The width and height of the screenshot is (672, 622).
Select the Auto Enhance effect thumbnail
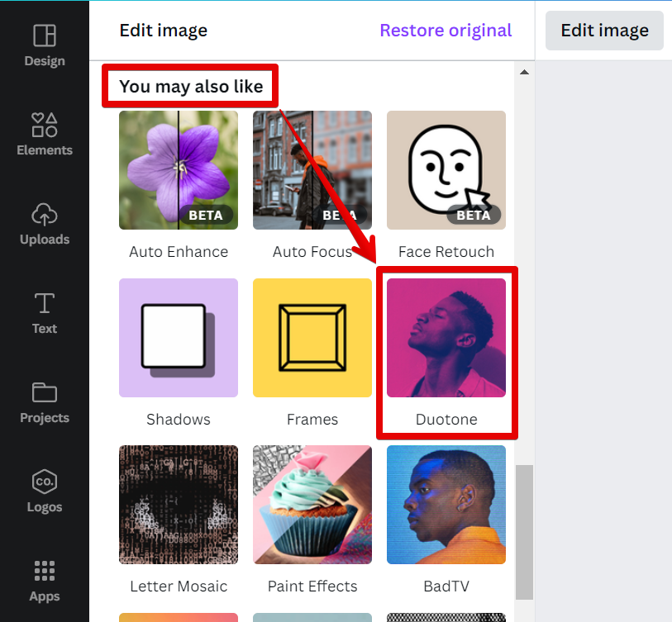pos(179,170)
